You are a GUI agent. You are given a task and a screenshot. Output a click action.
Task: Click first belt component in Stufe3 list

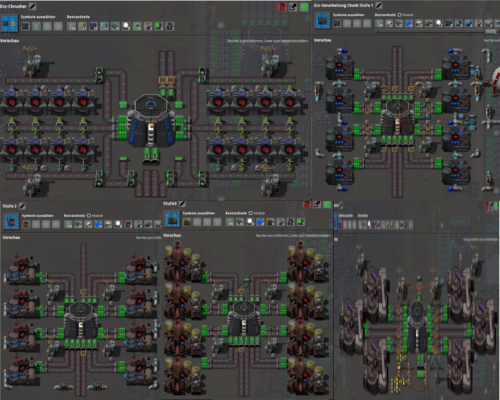point(230,222)
